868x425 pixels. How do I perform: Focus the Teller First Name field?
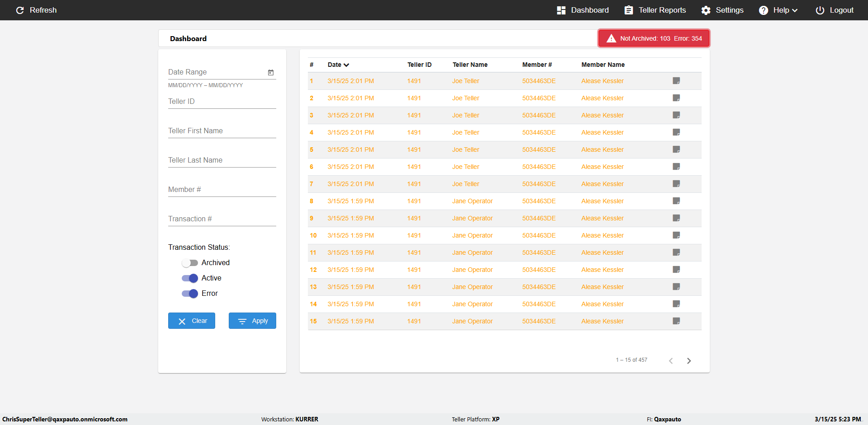tap(222, 131)
